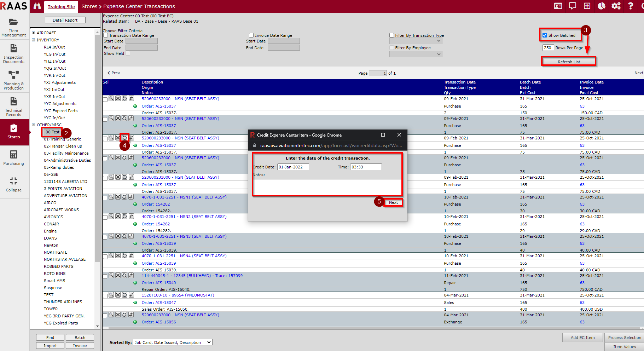Go to Purchasing module
Screen dimensions: 644x351
[x=14, y=157]
